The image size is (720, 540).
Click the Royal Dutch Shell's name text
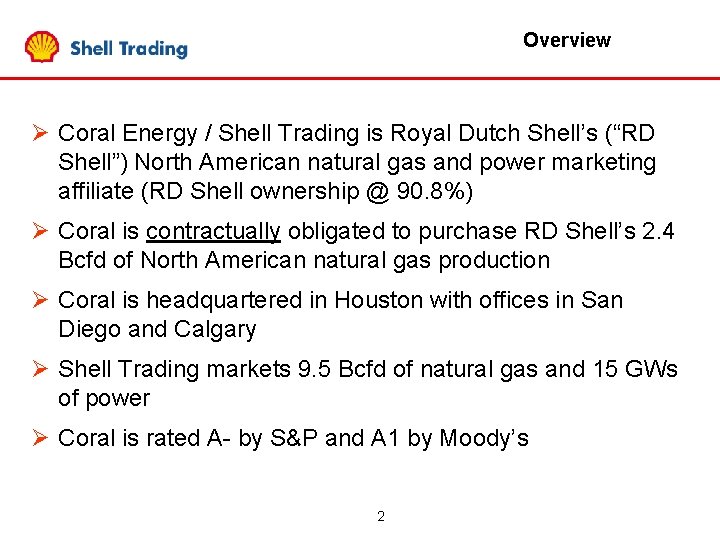click(x=494, y=133)
